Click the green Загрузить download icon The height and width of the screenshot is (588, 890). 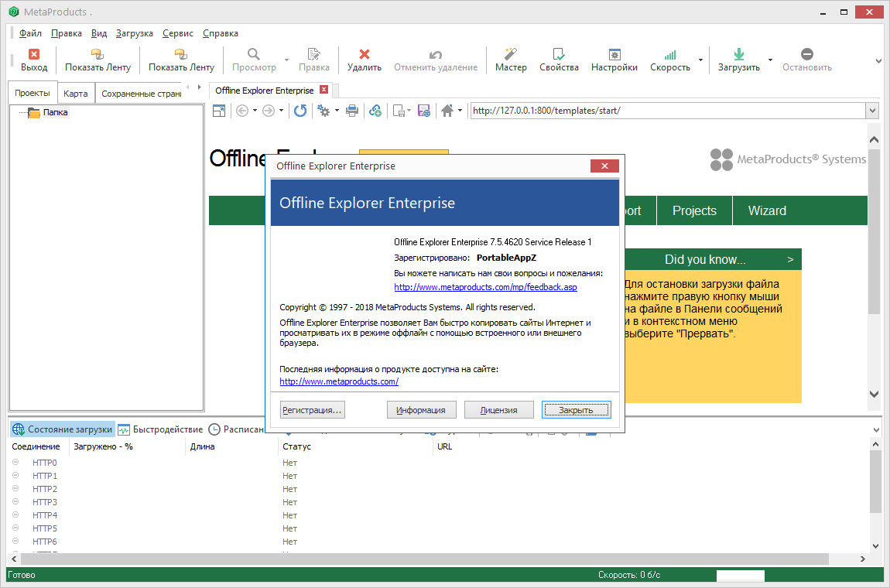pyautogui.click(x=738, y=54)
